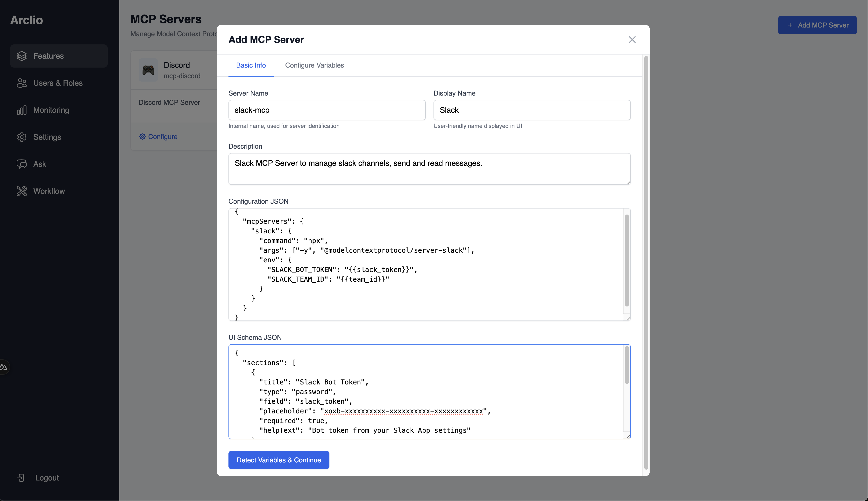Open the Ask chat-bubble icon
Image resolution: width=868 pixels, height=501 pixels.
click(x=22, y=164)
